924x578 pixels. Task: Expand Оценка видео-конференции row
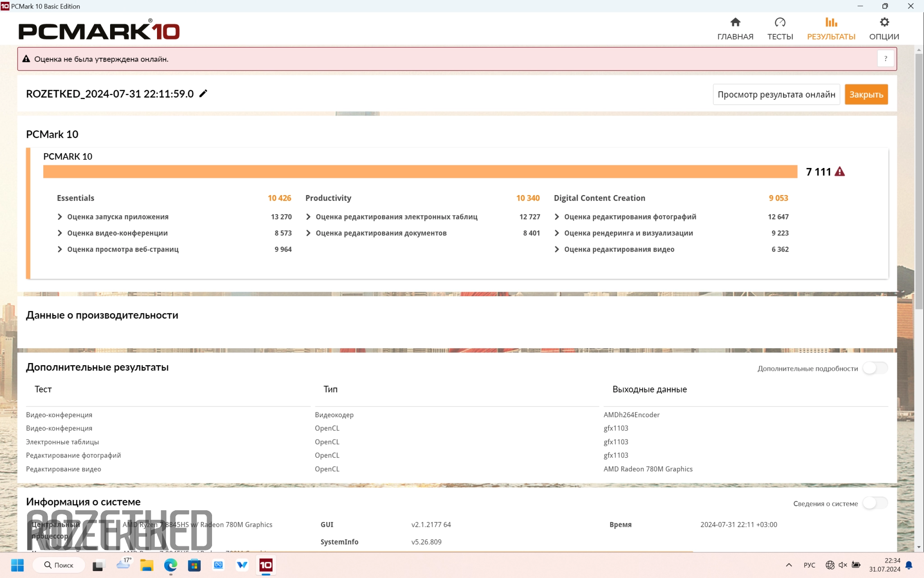(x=60, y=233)
